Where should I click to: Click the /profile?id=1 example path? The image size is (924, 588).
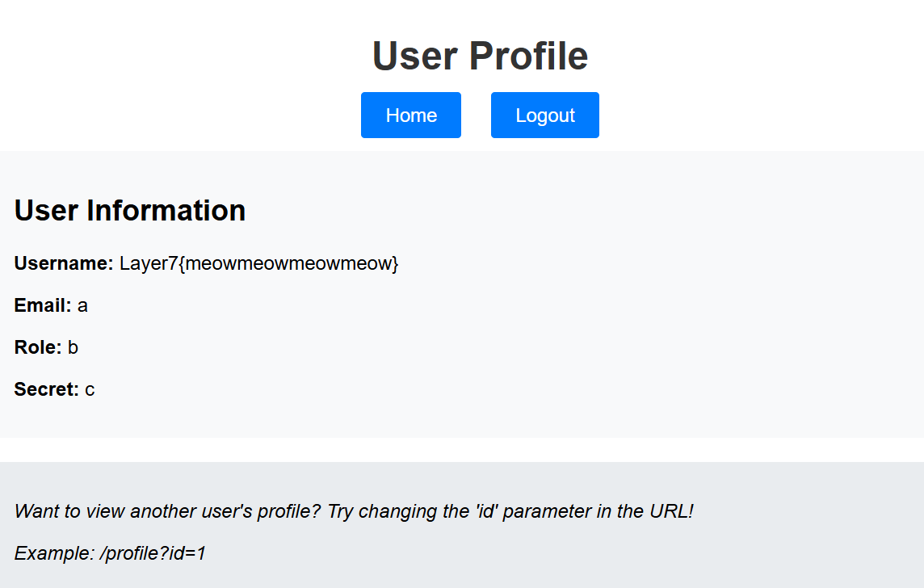point(153,553)
